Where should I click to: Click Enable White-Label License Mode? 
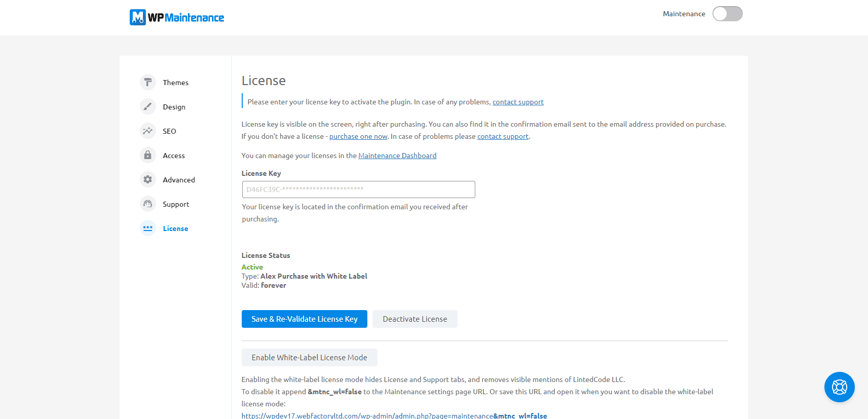coord(310,357)
